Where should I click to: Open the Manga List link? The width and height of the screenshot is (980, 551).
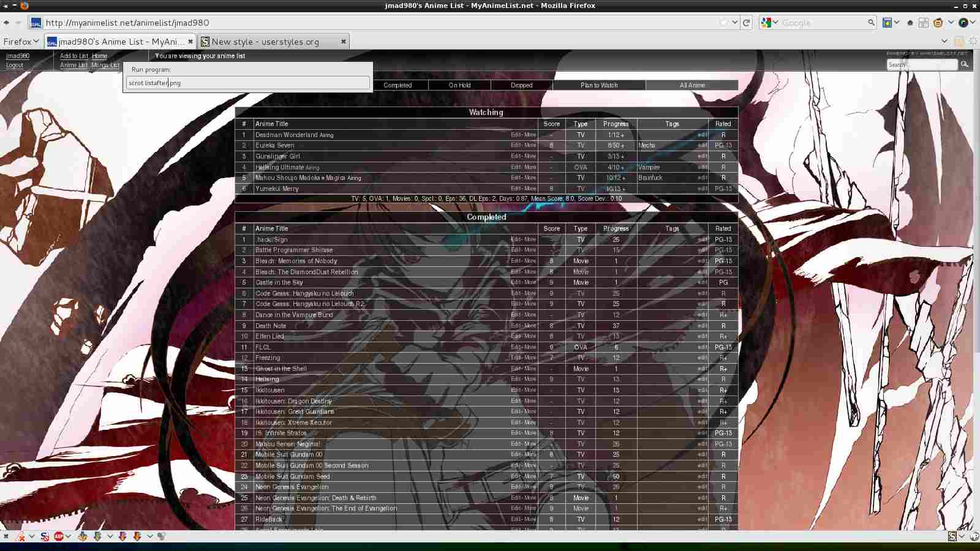(x=105, y=65)
